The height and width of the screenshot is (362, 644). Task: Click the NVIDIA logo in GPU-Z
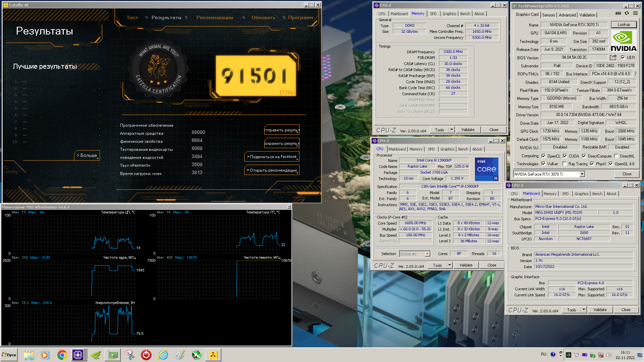[x=624, y=41]
